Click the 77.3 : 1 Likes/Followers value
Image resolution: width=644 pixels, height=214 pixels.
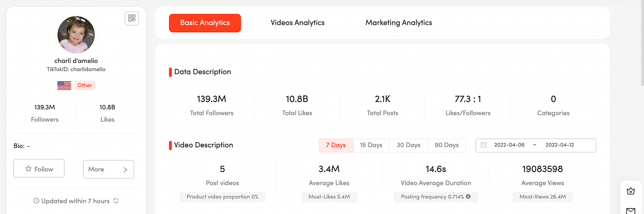[468, 99]
